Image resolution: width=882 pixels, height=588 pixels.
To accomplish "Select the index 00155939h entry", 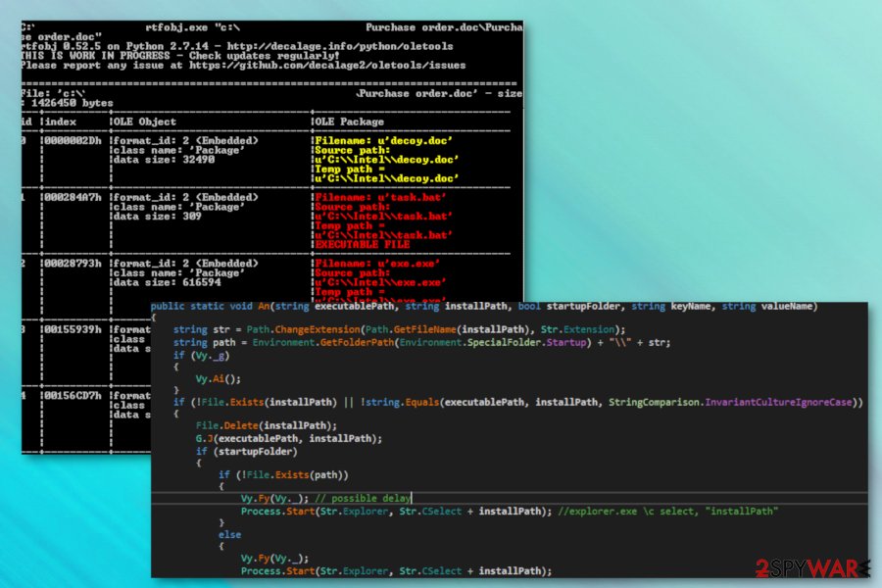I will pyautogui.click(x=73, y=329).
